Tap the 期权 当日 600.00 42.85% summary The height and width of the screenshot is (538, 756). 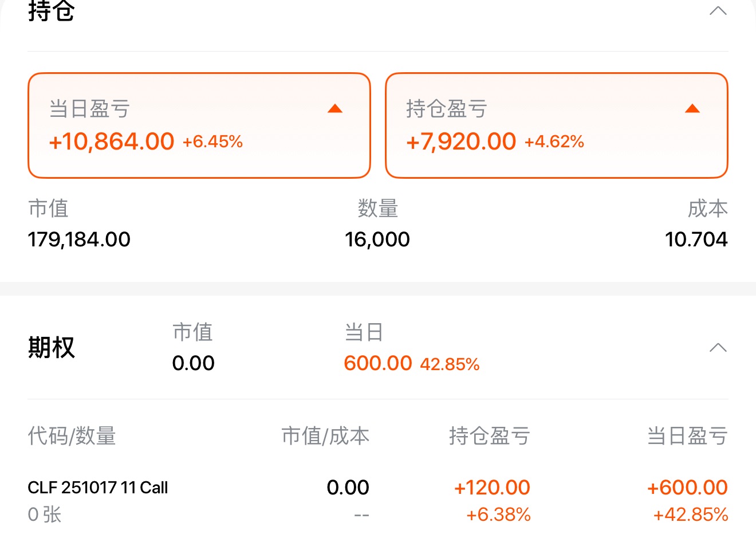(x=412, y=363)
